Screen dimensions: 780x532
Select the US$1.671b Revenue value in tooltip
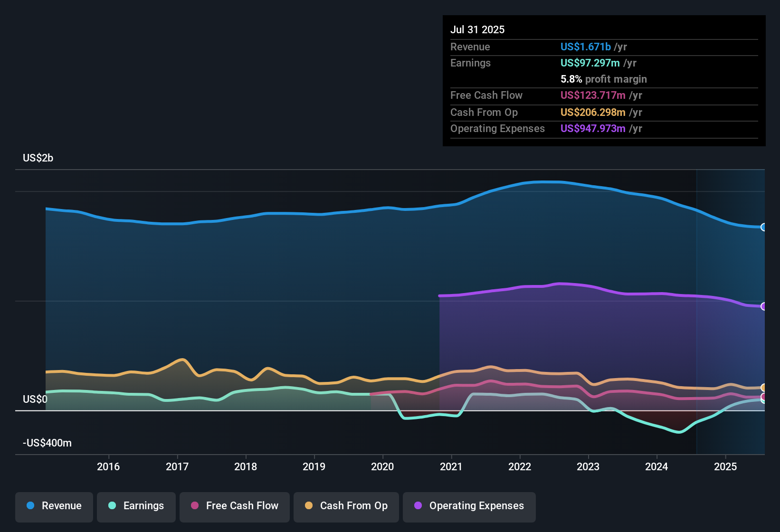click(585, 47)
